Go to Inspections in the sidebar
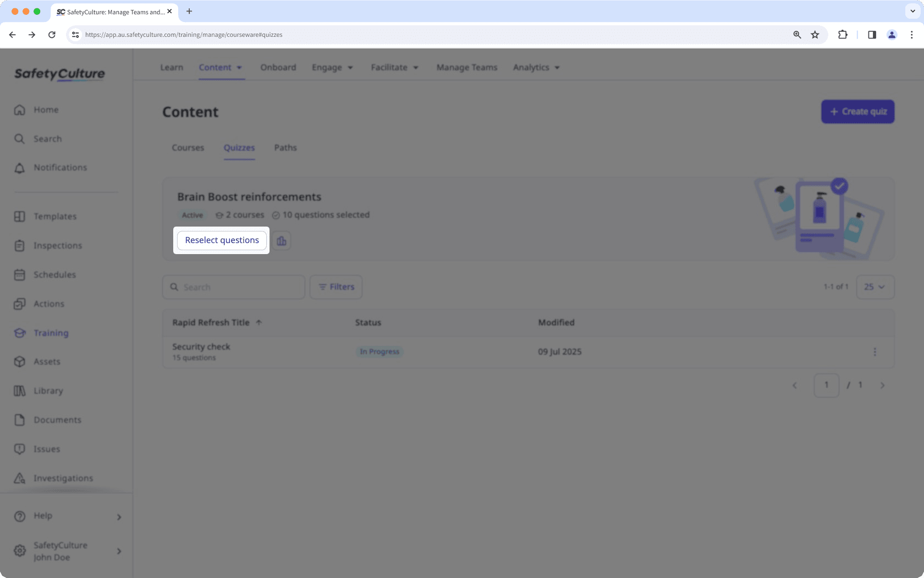 click(x=57, y=246)
